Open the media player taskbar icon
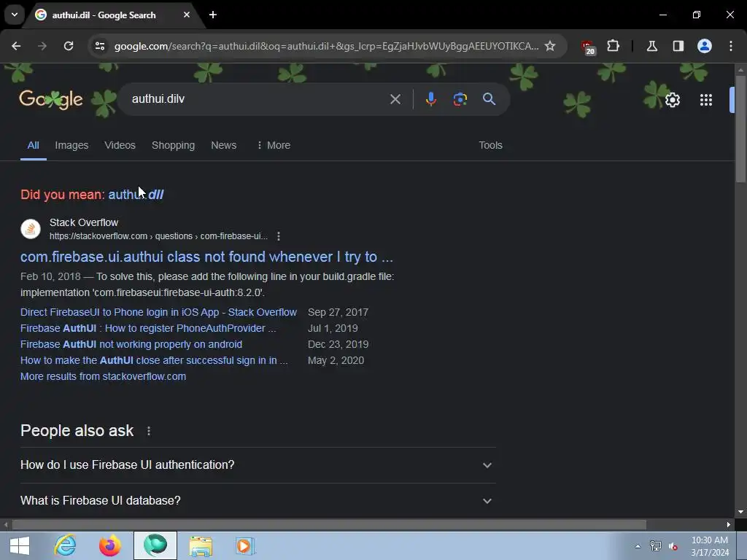Screen dimensions: 747x560 245,545
